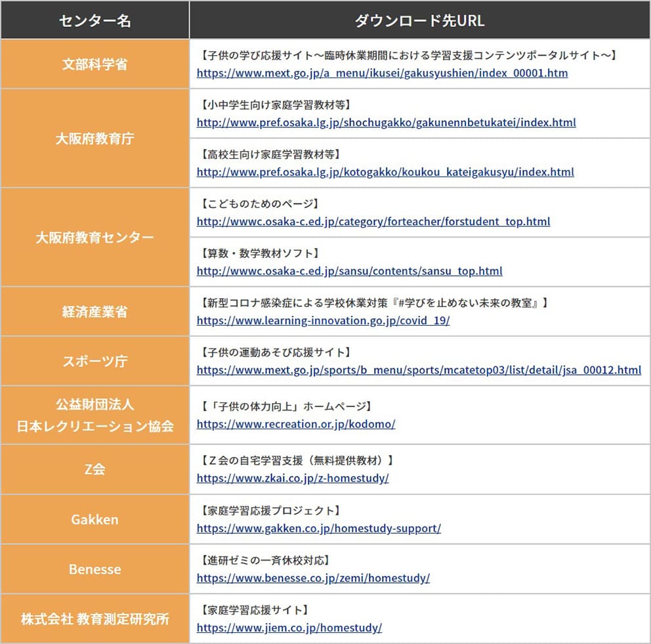Click the 新型コロナ感染症による学校休業対策 label
This screenshot has height=644, width=651.
[375, 303]
